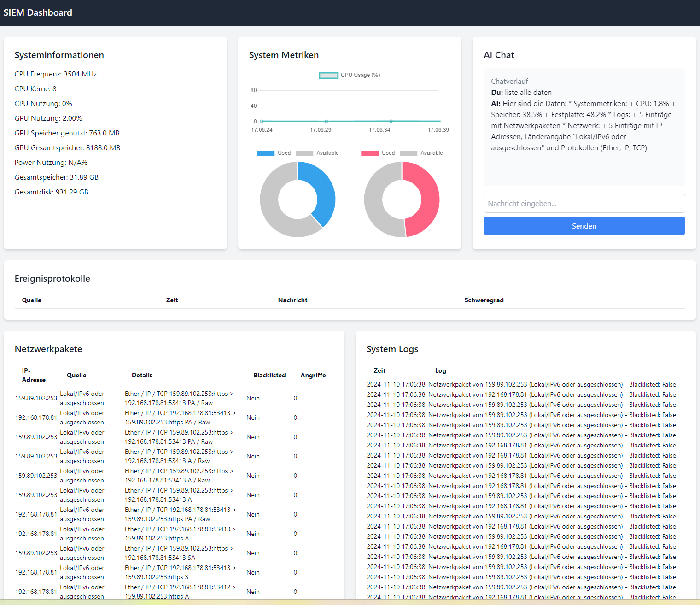The width and height of the screenshot is (700, 605).
Task: Click the AI reply starting 'Hier sind die Daten'
Action: point(583,125)
